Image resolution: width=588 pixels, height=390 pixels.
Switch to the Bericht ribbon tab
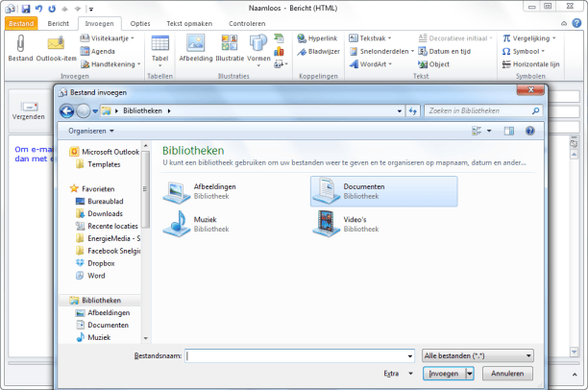click(x=58, y=23)
